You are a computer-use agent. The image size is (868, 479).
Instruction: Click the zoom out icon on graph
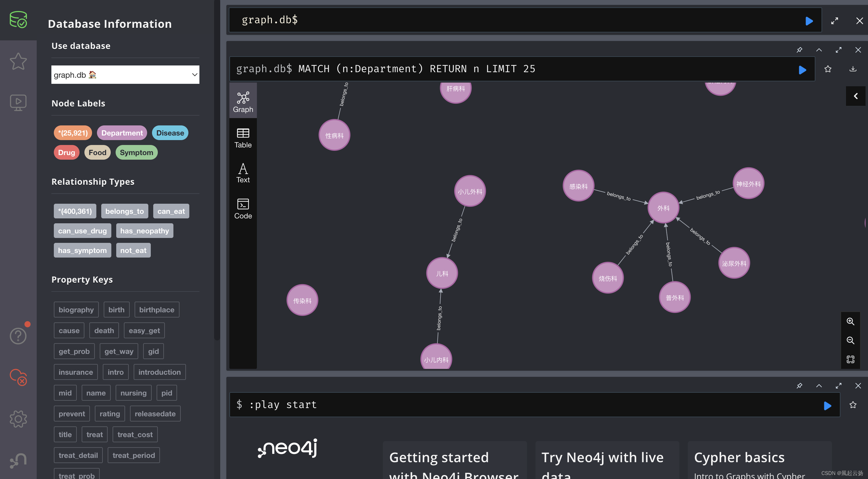[850, 340]
